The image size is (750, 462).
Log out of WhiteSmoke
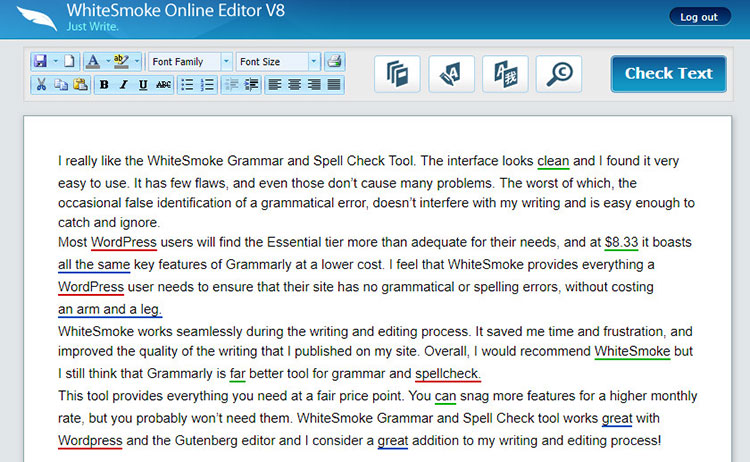pyautogui.click(x=699, y=17)
